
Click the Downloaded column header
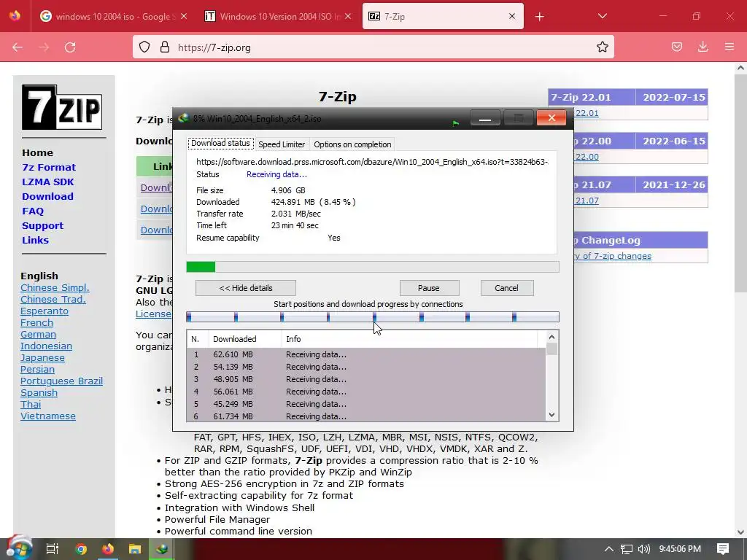245,339
